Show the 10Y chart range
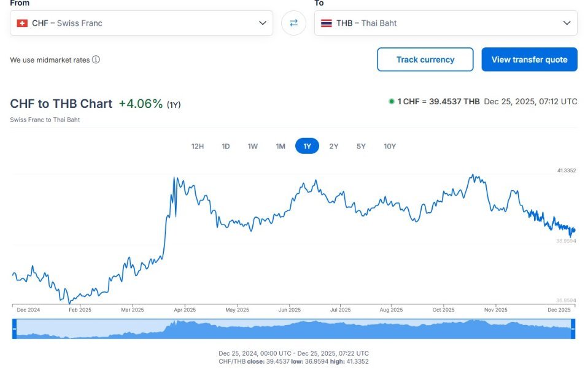The image size is (588, 368). click(x=390, y=147)
